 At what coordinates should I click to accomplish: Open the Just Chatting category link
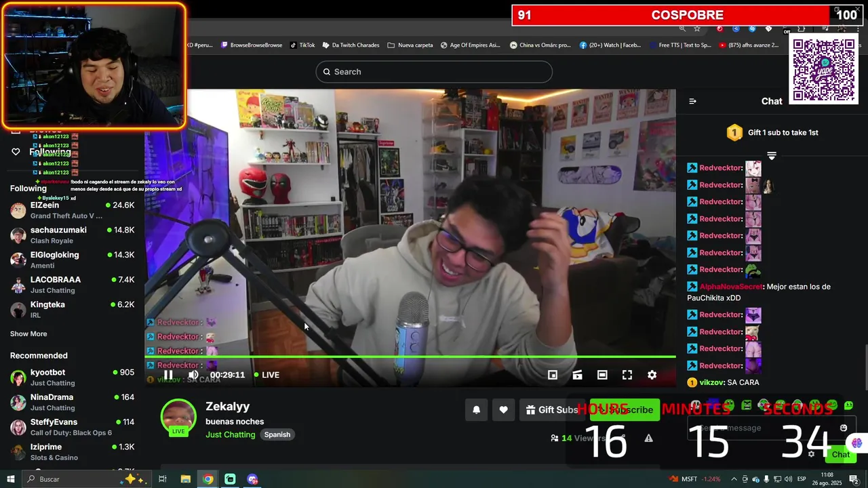point(231,434)
